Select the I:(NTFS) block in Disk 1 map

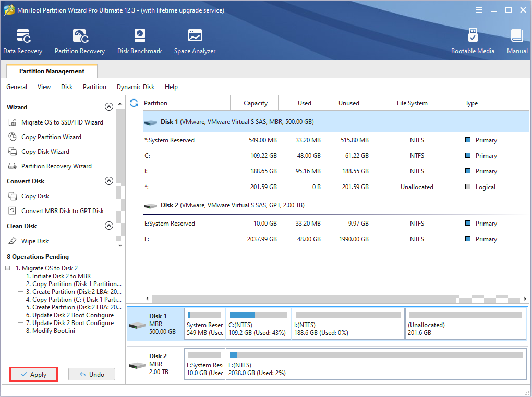pos(348,324)
